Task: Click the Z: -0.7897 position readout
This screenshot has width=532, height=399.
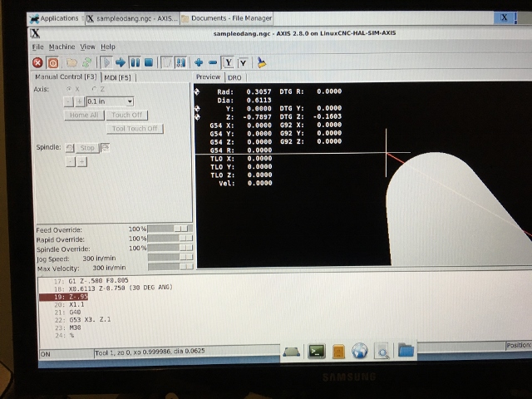Action: [x=249, y=117]
